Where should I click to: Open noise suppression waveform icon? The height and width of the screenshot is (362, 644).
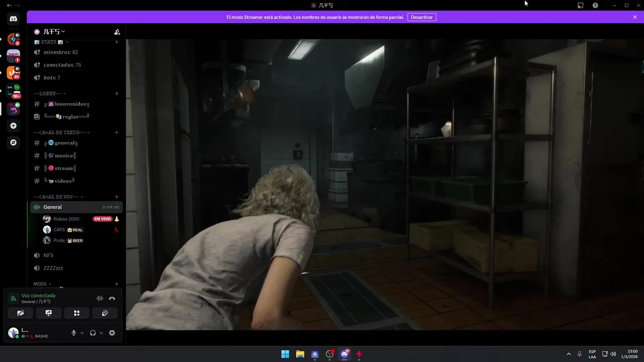pyautogui.click(x=100, y=298)
